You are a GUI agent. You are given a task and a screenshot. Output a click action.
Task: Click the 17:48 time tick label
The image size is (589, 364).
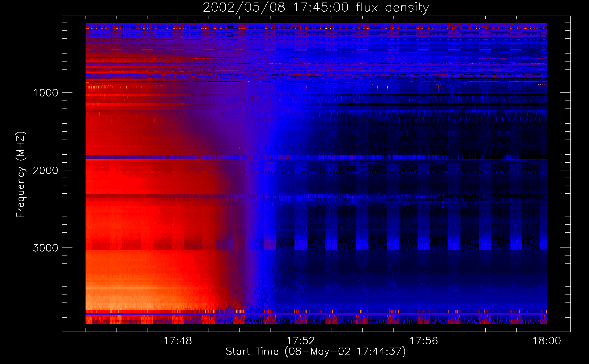tap(178, 341)
